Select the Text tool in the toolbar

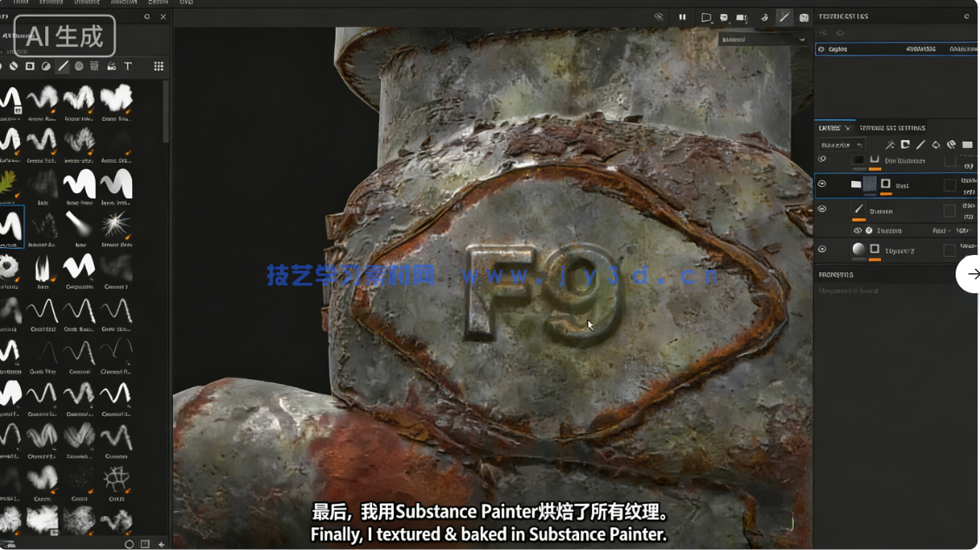[128, 65]
